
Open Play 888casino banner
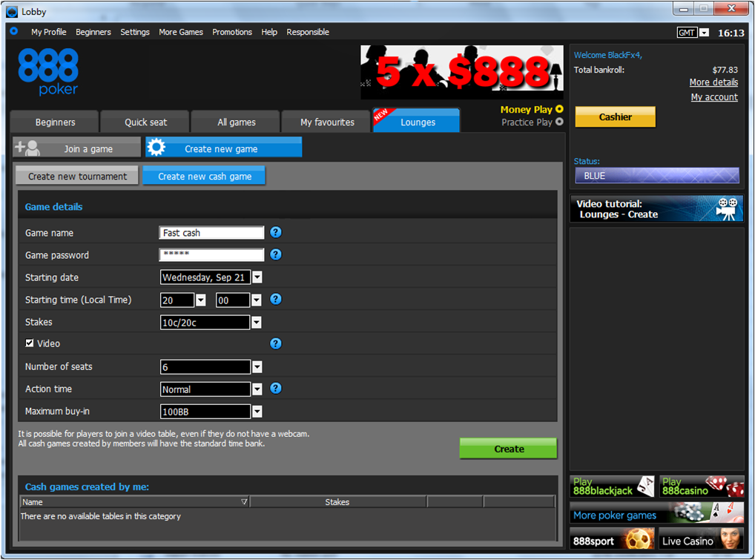702,487
